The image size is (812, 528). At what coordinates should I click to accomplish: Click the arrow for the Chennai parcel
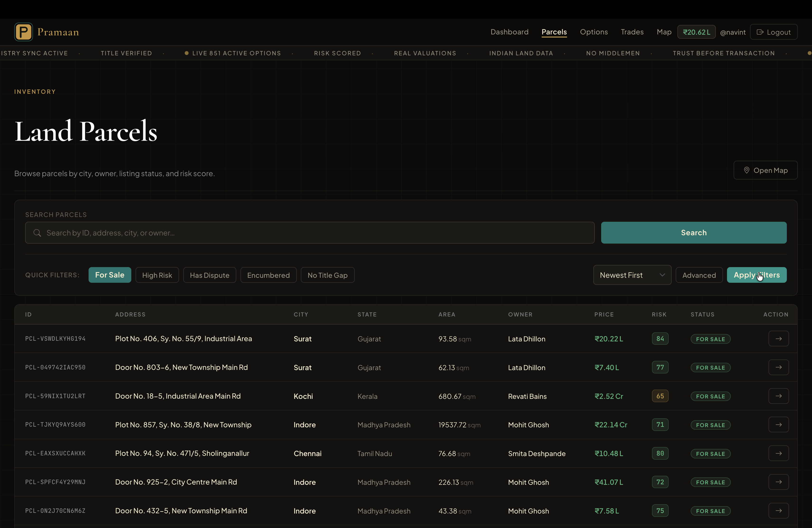[778, 453]
